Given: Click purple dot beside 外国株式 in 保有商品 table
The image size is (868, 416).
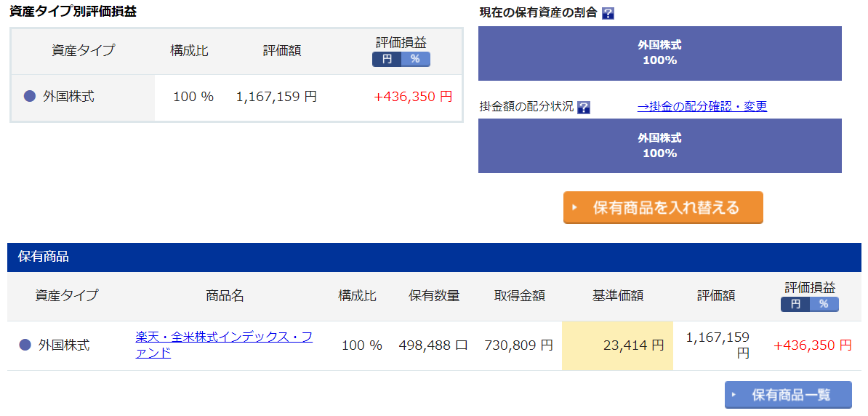Looking at the screenshot, I should [x=25, y=345].
